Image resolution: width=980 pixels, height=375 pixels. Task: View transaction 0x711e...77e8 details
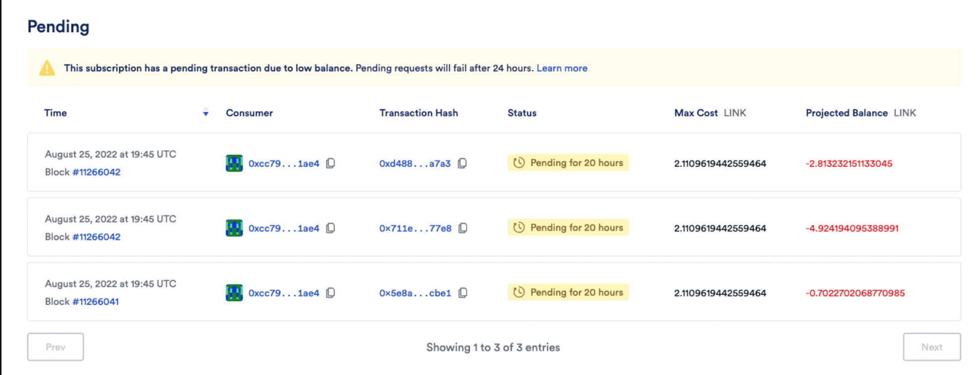tap(415, 228)
